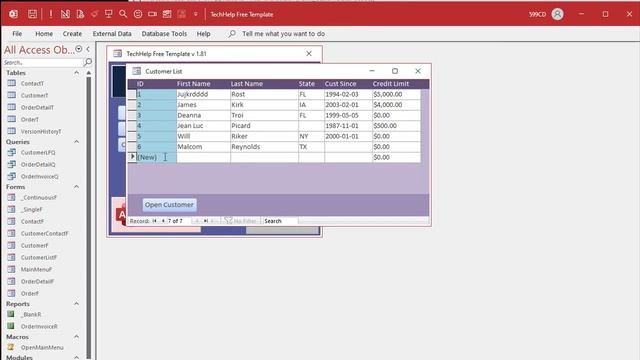Switch to the Home ribbon tab
Screen dimensions: 640x360
click(x=44, y=34)
